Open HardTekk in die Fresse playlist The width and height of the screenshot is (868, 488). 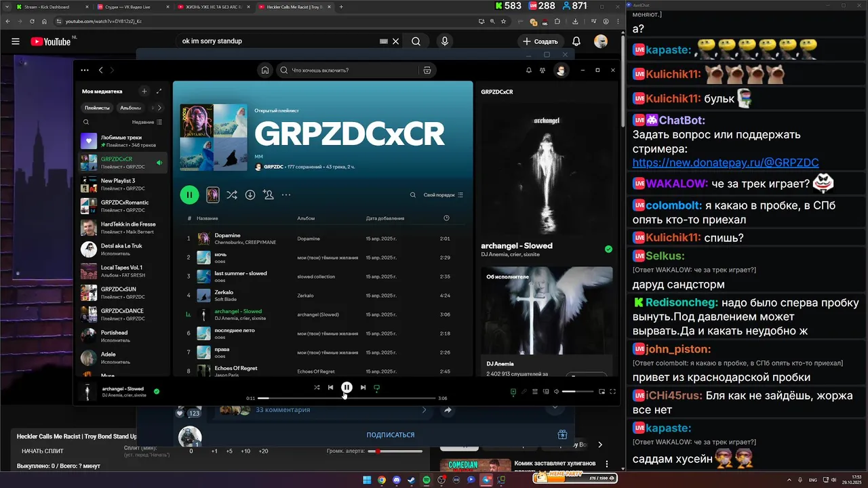[x=123, y=228]
